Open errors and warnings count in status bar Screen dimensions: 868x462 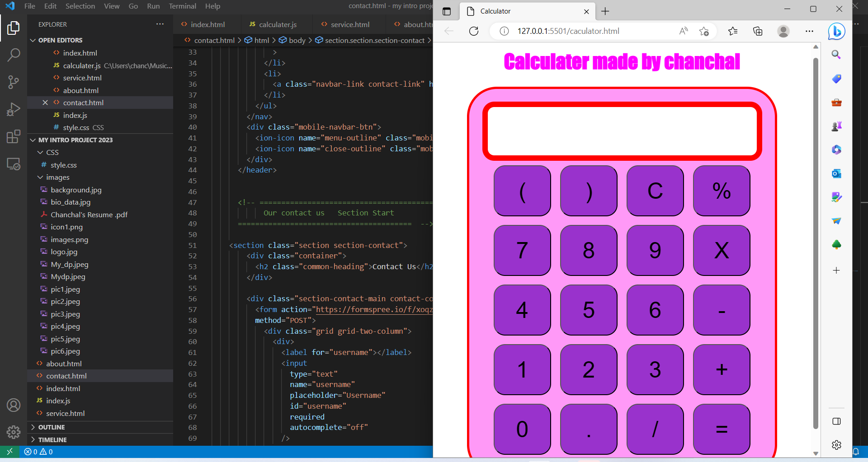[38, 452]
